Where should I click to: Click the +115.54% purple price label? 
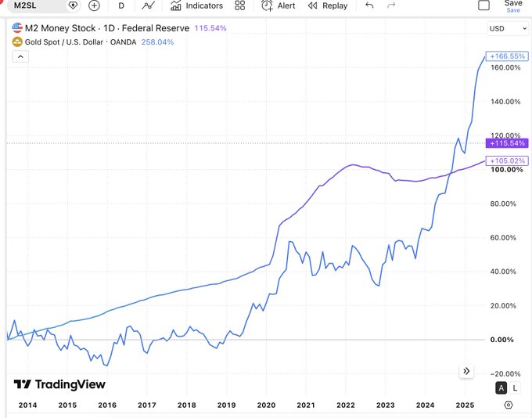pyautogui.click(x=507, y=143)
